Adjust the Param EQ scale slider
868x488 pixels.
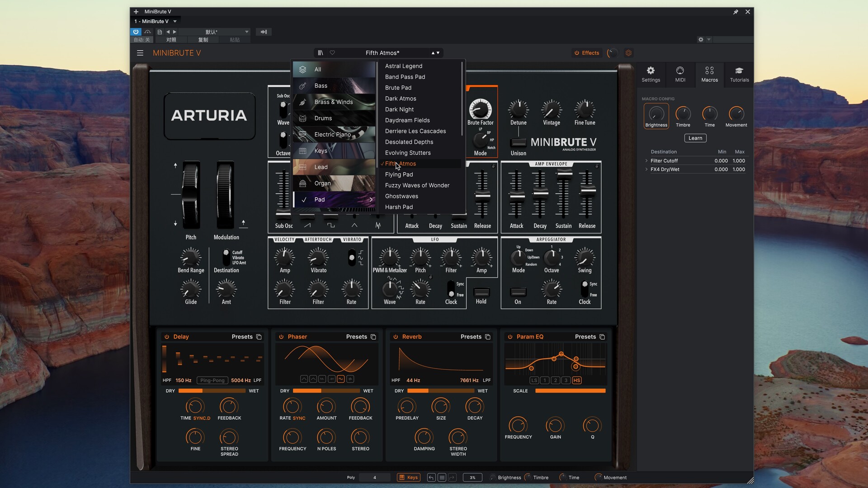[570, 391]
